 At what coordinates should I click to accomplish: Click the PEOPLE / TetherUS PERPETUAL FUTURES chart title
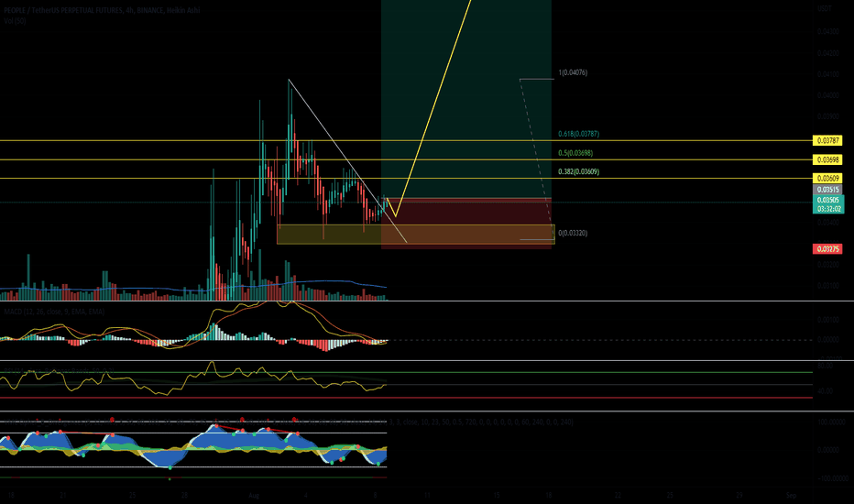click(x=102, y=10)
